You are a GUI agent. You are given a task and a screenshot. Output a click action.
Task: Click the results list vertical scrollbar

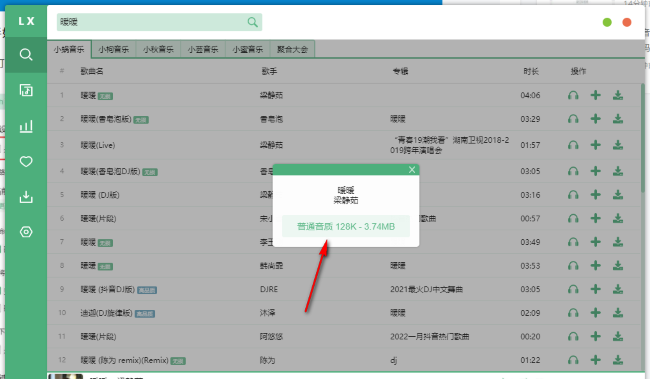tap(643, 137)
